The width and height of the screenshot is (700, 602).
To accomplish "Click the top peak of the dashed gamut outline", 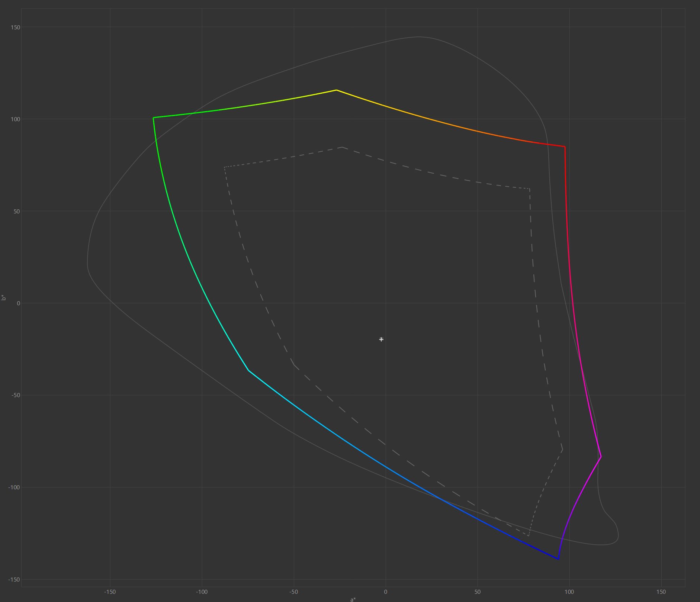I will (x=342, y=147).
